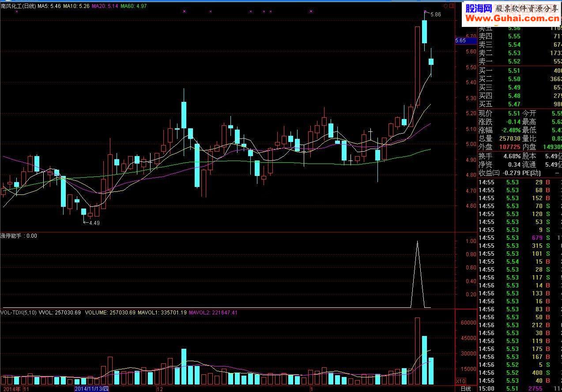The image size is (562, 392).
Task: Click the tick row with volume 152
Action: pos(520,198)
